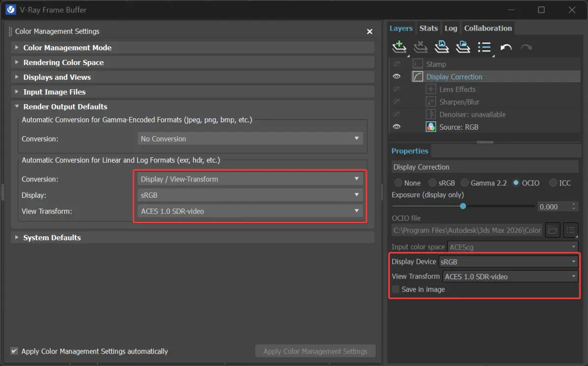Enable the Save in image checkbox
The width and height of the screenshot is (588, 366).
coord(396,289)
